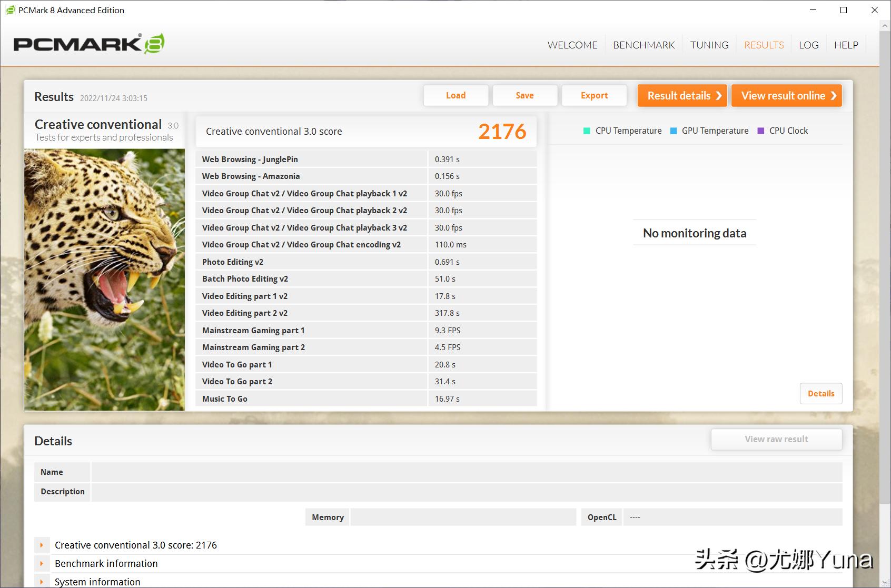Select Video Group Chat playback 2 v2 row

367,211
